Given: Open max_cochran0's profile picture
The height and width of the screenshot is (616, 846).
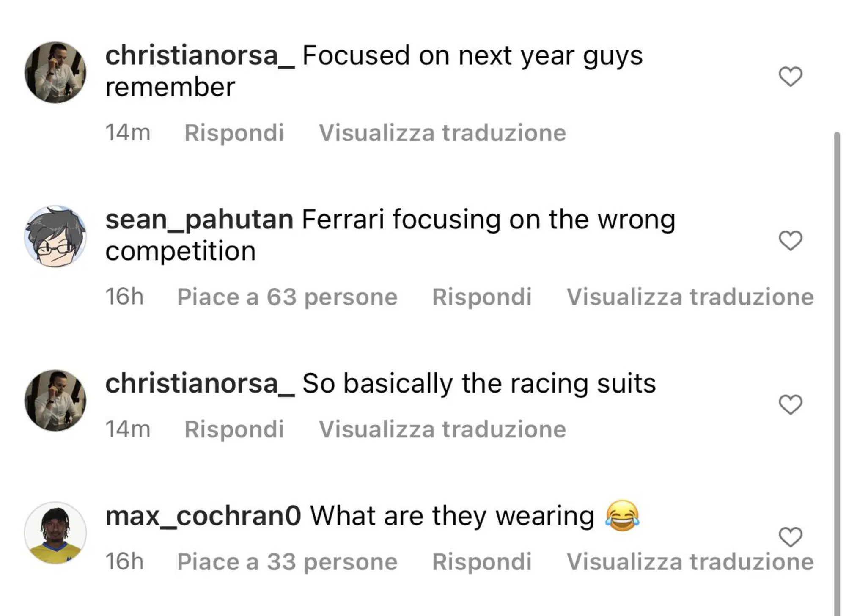Looking at the screenshot, I should point(55,533).
